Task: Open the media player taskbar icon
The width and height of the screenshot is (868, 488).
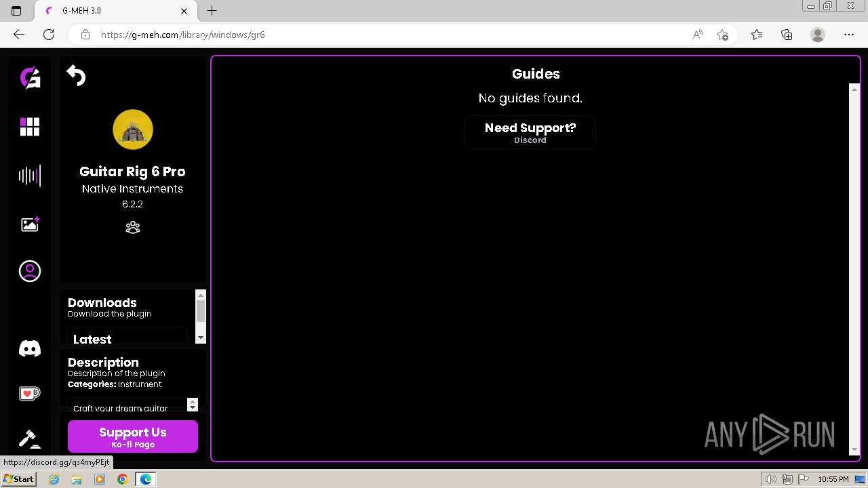Action: [100, 479]
